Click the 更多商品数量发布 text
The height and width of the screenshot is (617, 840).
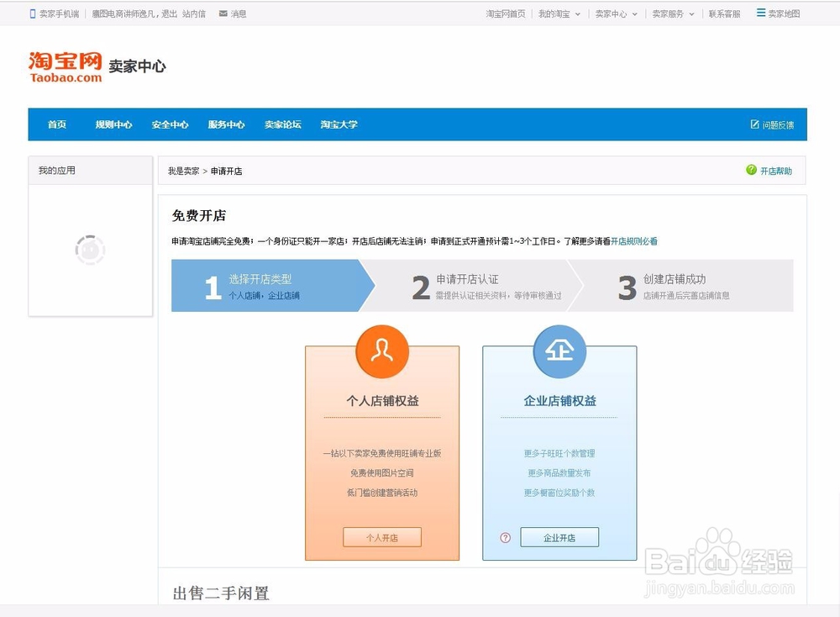(x=559, y=472)
